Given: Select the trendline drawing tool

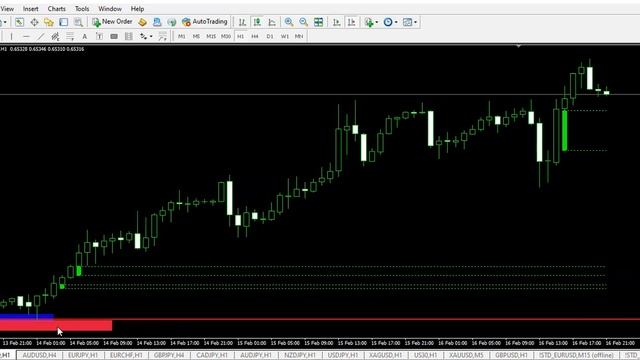Looking at the screenshot, I should (x=40, y=36).
